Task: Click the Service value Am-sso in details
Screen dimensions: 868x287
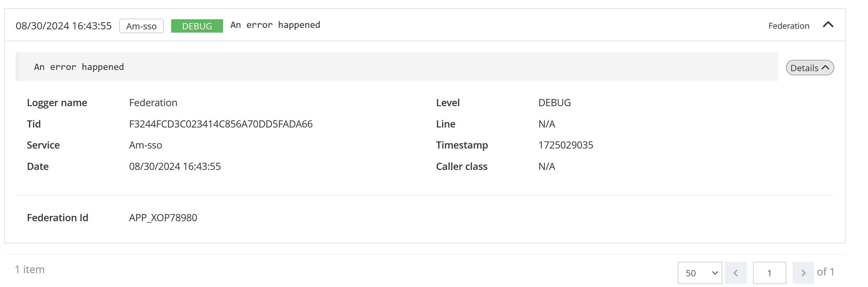Action: [146, 145]
